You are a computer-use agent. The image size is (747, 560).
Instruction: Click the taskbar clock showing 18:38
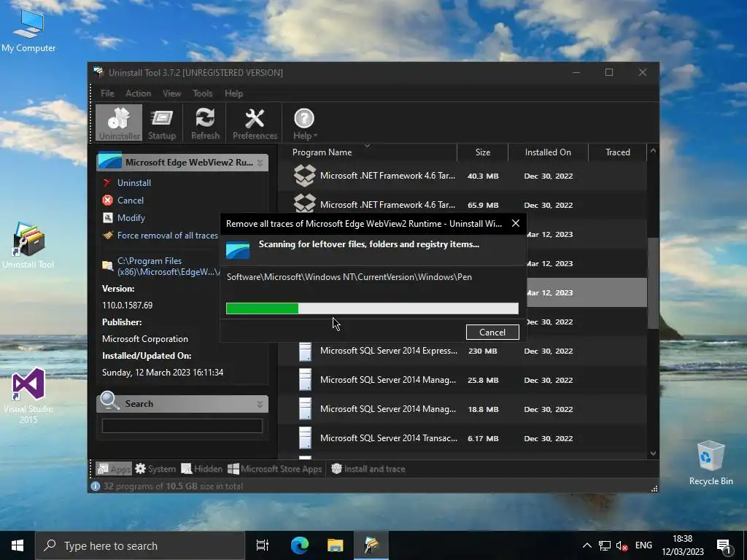click(682, 545)
